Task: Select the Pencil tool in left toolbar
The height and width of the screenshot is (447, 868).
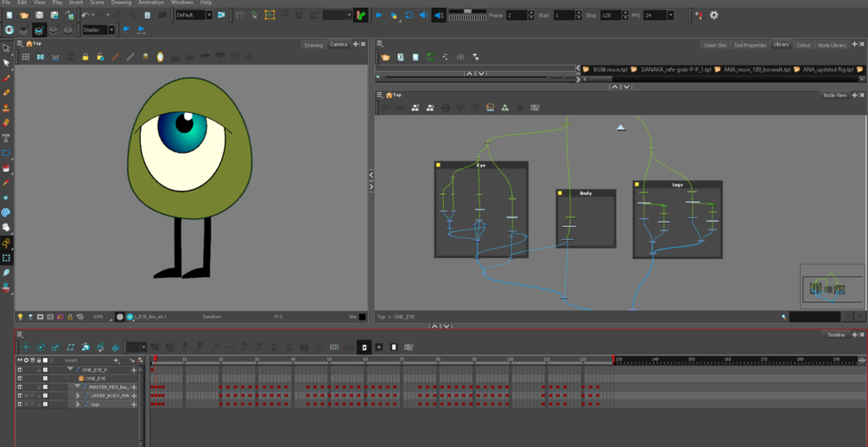Action: [x=7, y=93]
